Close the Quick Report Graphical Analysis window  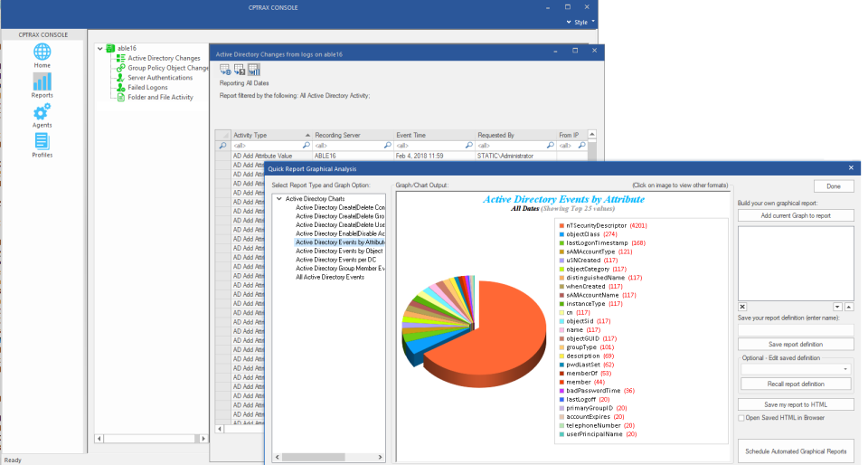coord(851,167)
